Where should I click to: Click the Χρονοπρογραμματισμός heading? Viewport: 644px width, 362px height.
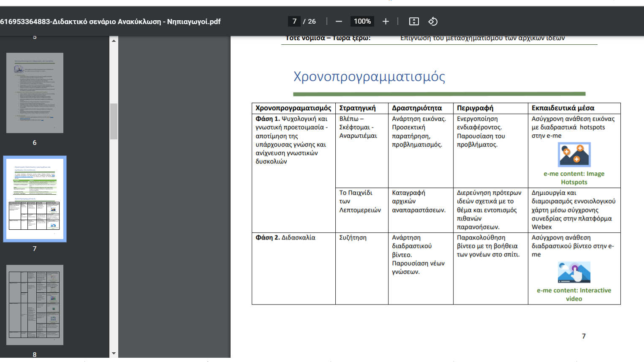click(x=369, y=76)
